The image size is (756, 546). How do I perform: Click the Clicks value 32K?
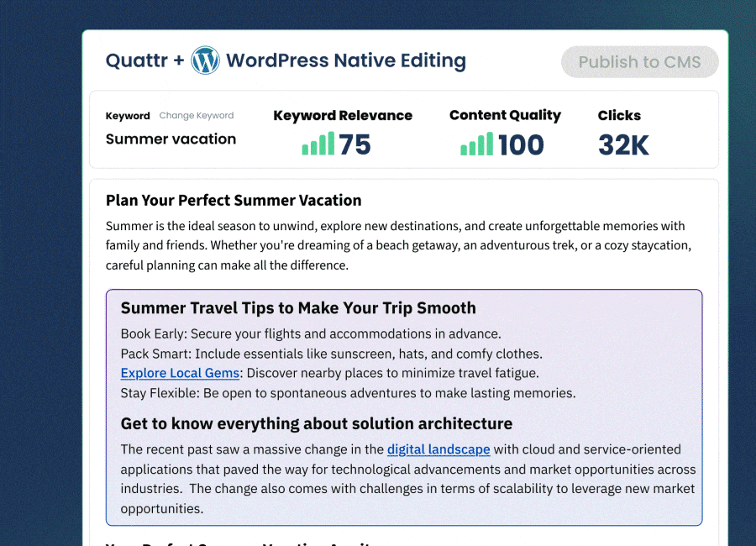[x=624, y=145]
